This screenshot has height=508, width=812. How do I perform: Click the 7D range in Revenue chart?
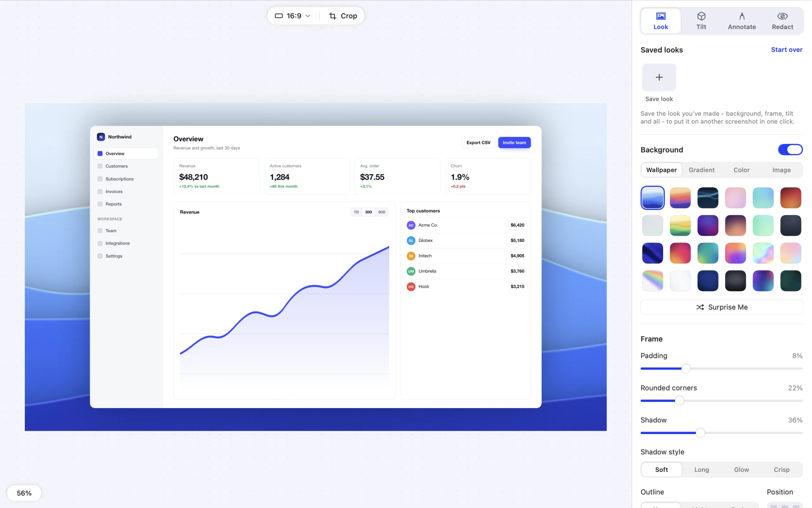[x=356, y=212]
